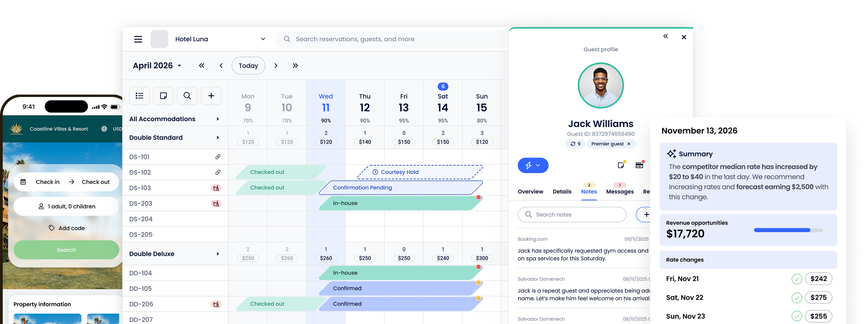Toggle the Sun, Nov 23 rate checkmark
This screenshot has height=324, width=868.
797,316
